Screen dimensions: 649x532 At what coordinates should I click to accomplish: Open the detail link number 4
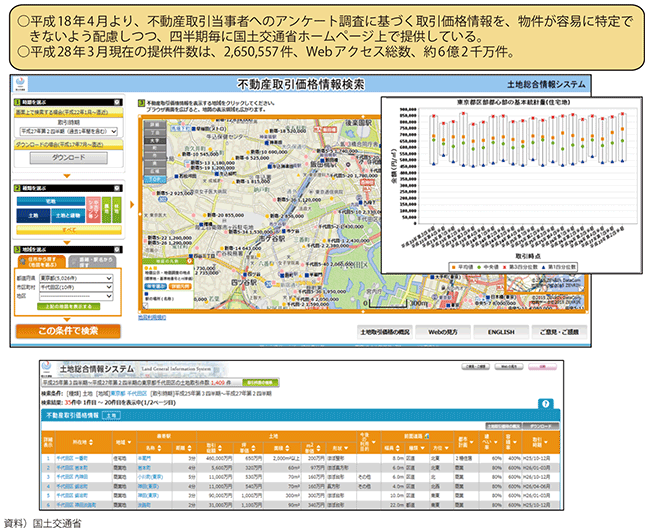(x=48, y=486)
